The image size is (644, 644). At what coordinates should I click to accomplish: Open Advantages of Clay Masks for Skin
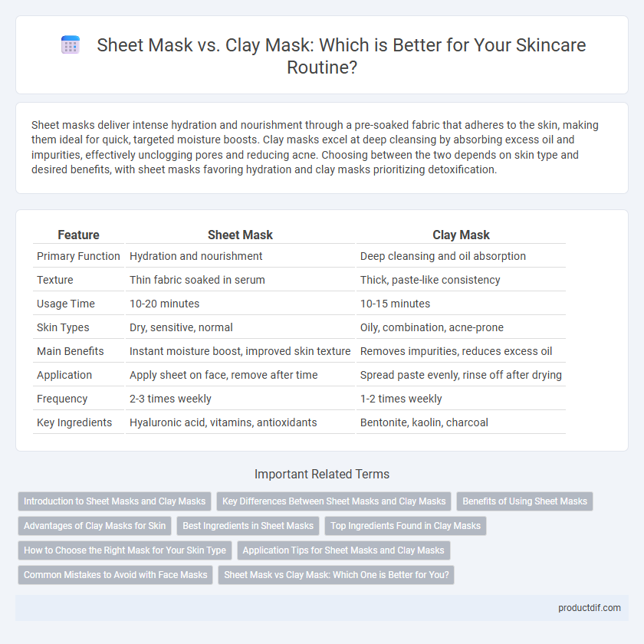(x=94, y=526)
